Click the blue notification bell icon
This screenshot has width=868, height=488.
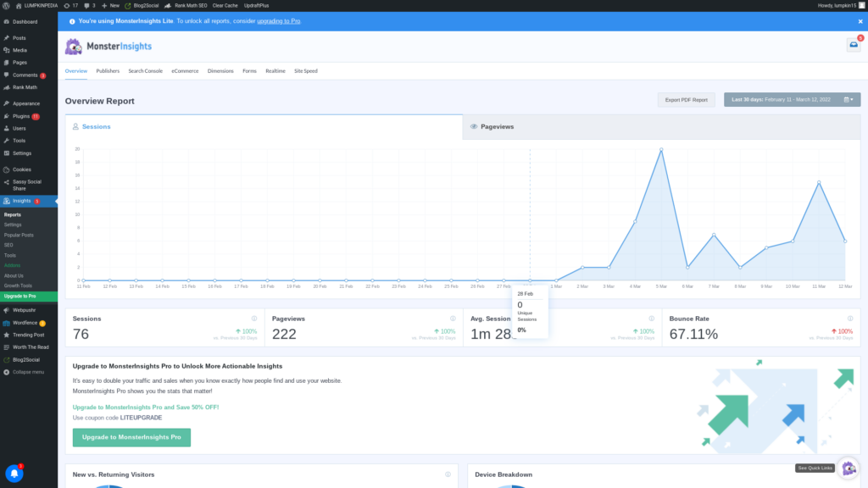[x=14, y=474]
